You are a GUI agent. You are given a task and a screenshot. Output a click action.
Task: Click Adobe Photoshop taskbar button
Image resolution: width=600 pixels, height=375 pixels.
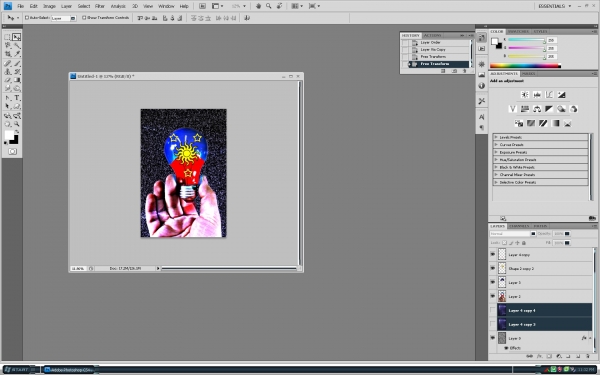[69, 370]
